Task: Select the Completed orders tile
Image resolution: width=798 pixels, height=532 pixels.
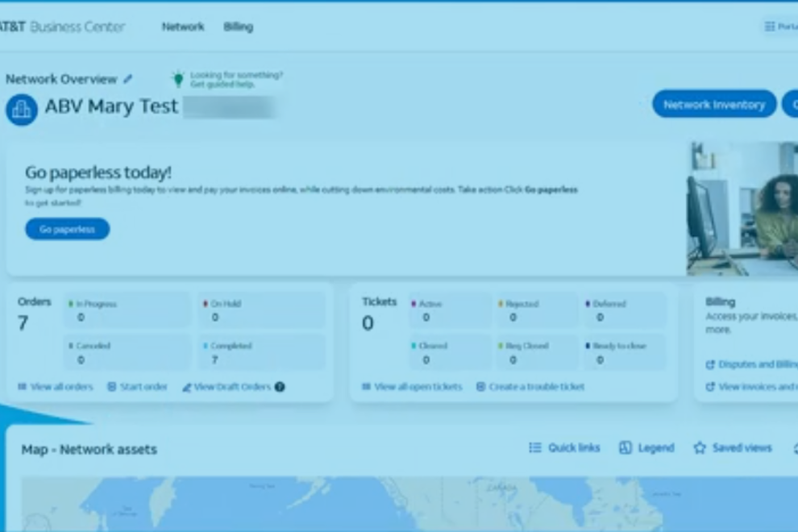Action: pyautogui.click(x=262, y=352)
